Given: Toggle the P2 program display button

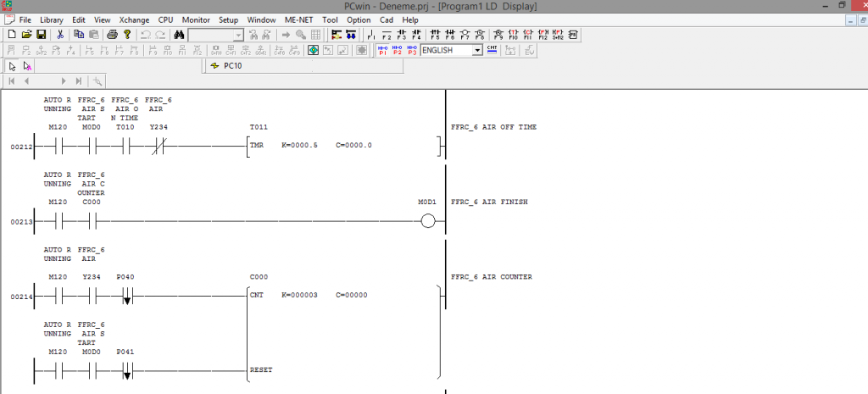Looking at the screenshot, I should click(x=397, y=50).
